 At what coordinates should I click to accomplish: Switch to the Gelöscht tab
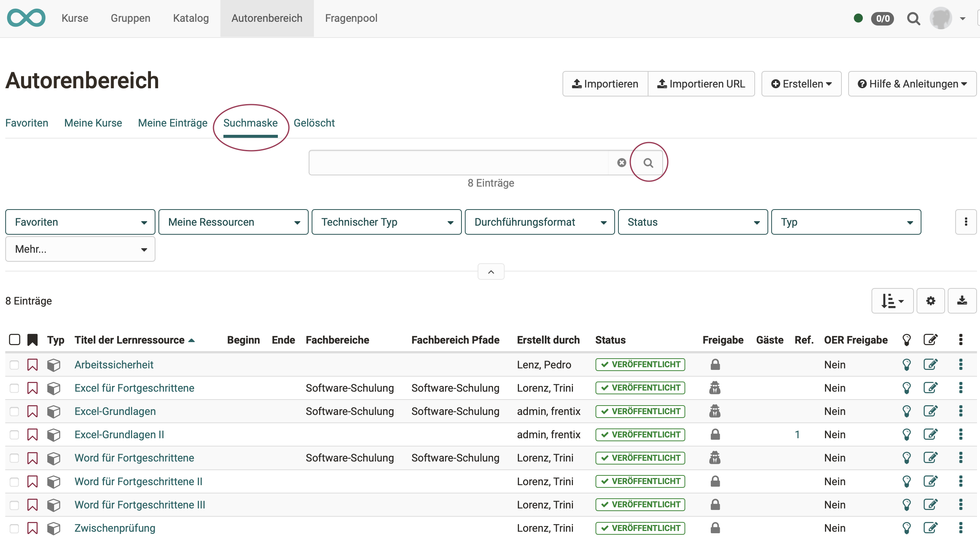click(x=314, y=123)
